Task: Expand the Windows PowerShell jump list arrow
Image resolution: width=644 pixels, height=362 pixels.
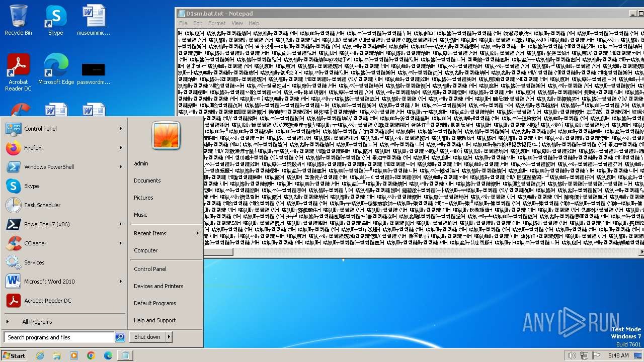Action: [121, 167]
